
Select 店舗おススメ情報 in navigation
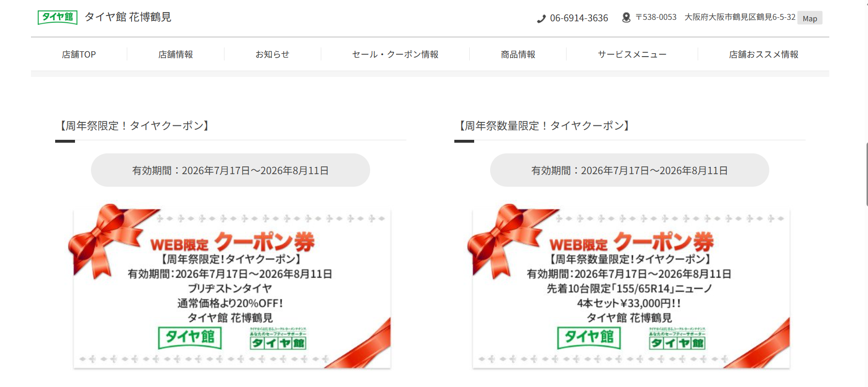point(763,54)
